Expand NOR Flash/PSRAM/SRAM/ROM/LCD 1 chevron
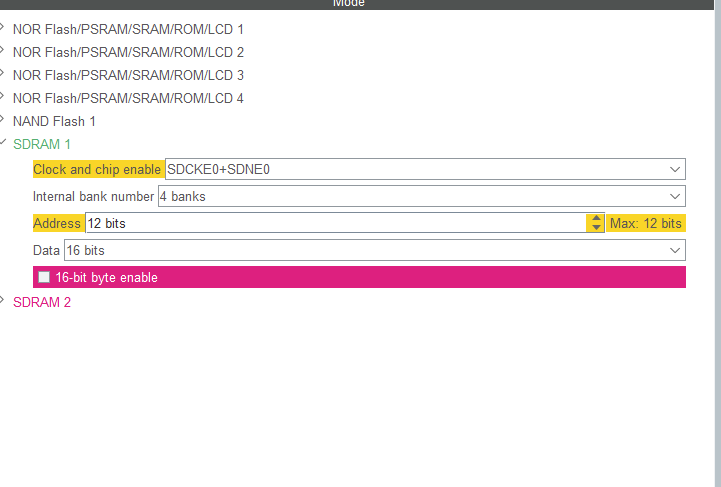Image resolution: width=721 pixels, height=487 pixels. point(2,27)
